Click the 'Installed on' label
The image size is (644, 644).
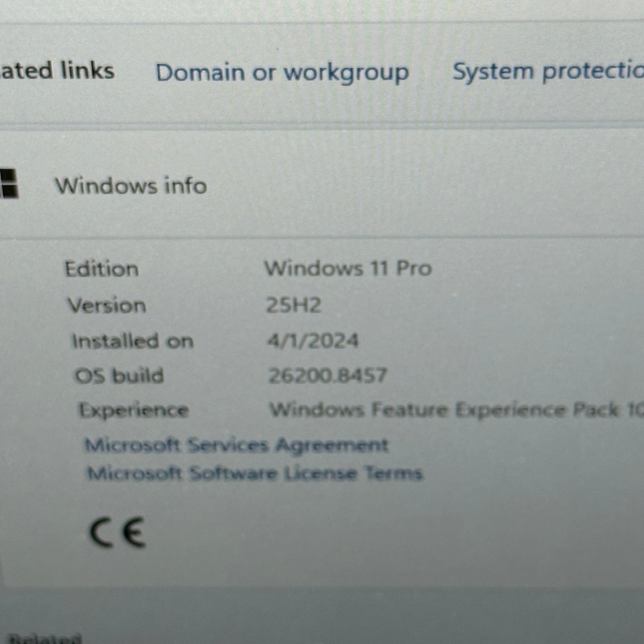133,341
